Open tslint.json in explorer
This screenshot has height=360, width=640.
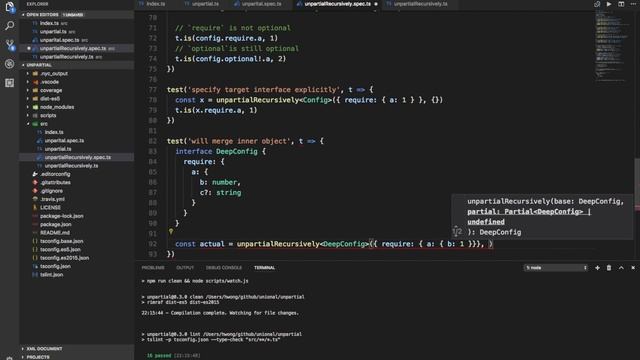tap(77, 275)
